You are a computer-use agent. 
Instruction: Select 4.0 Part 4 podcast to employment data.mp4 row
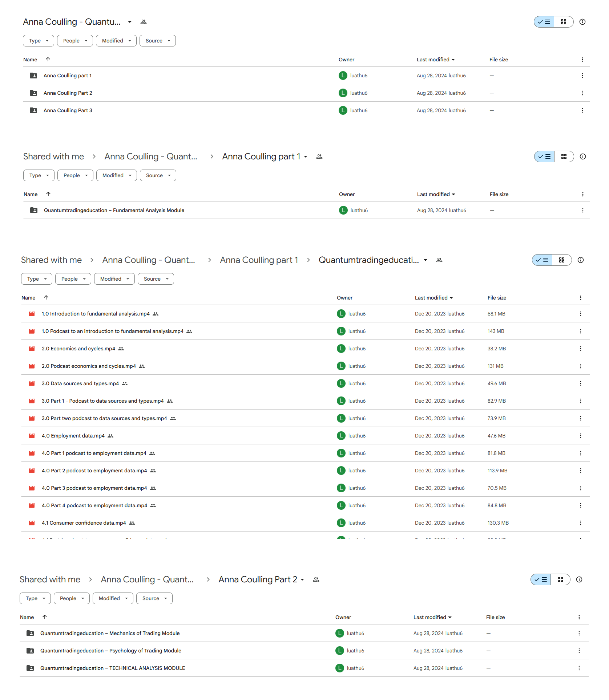click(x=305, y=505)
